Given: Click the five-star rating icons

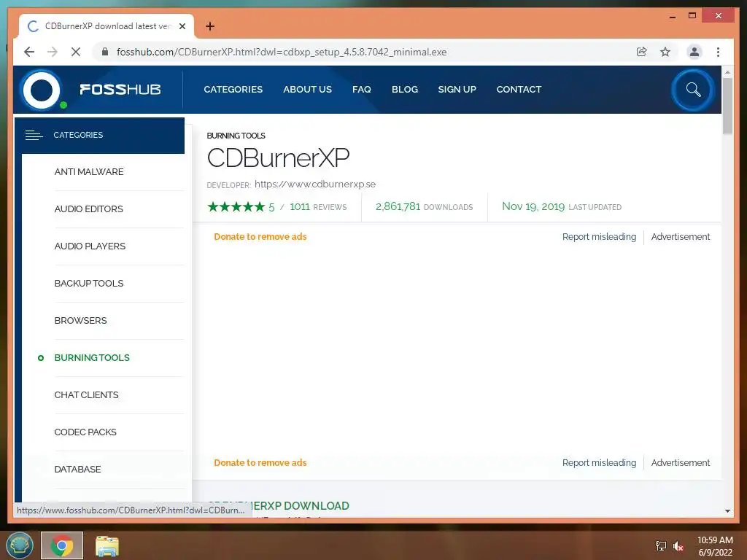Looking at the screenshot, I should point(236,206).
